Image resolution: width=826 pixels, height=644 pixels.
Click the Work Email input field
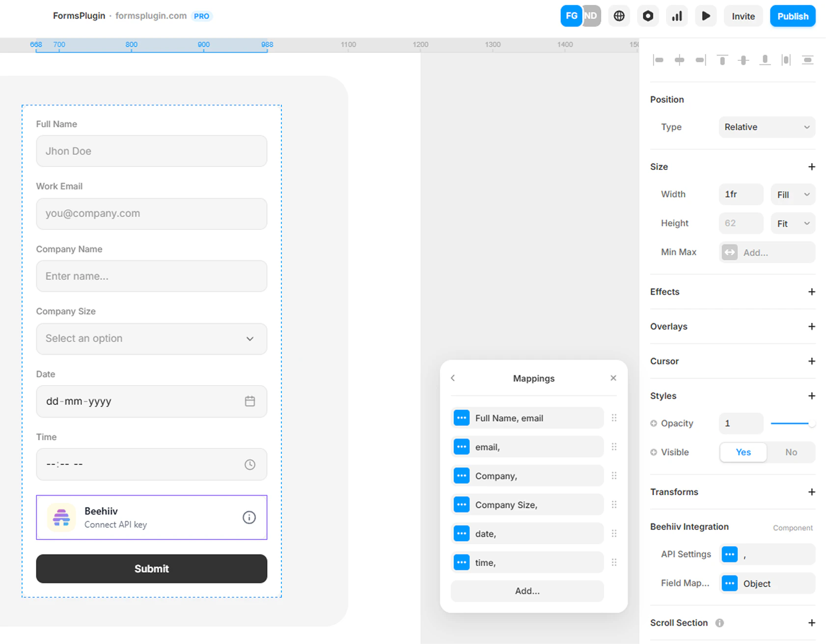pyautogui.click(x=152, y=214)
